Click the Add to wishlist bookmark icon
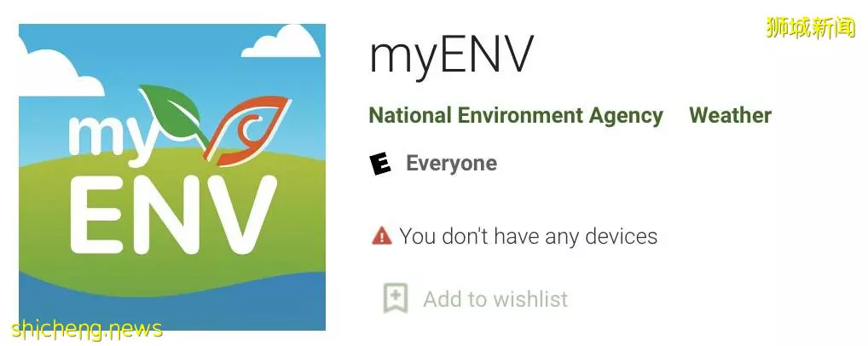 tap(396, 298)
